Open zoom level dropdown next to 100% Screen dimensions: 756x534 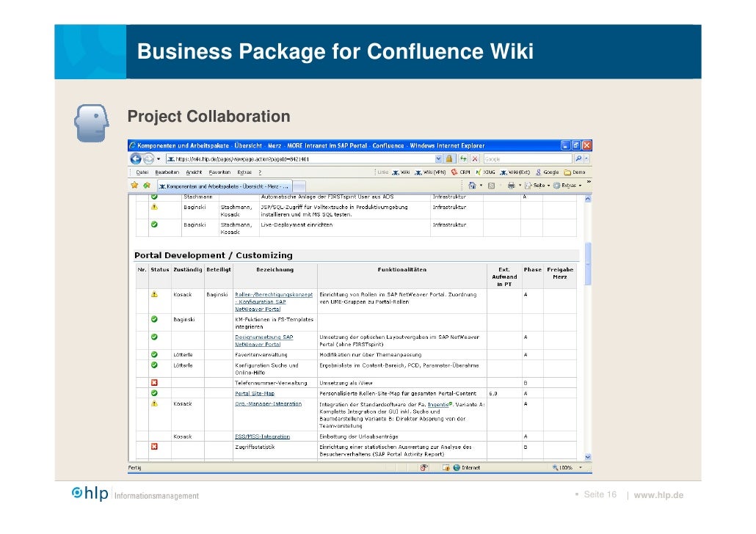[581, 467]
